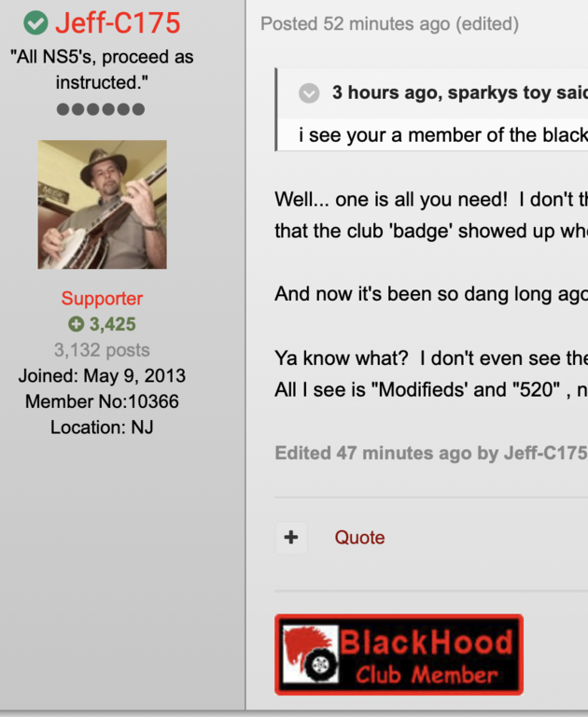Viewport: 588px width, 717px height.
Task: Open Jeff-C175 username profile link
Action: coord(118,22)
